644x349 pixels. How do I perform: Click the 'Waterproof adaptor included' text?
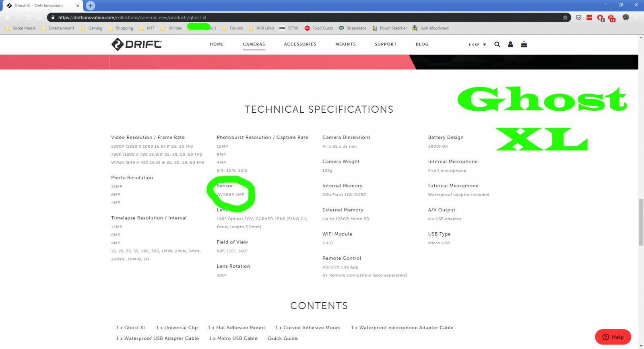point(459,195)
